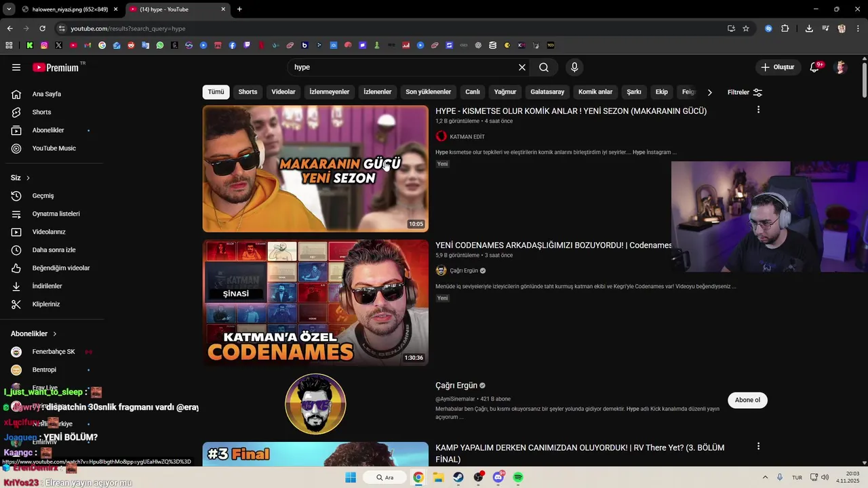Open the Kick bookmark in bookmarks bar
This screenshot has width=868, height=488.
(30, 45)
